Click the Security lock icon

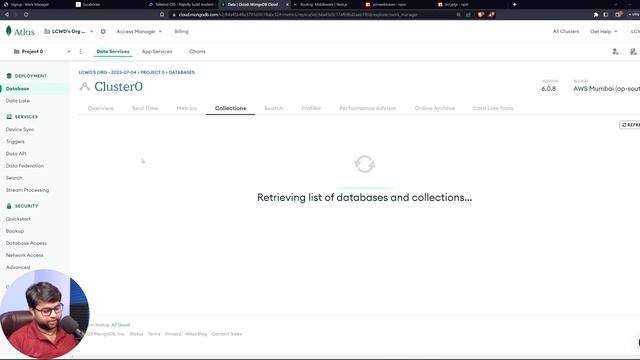pyautogui.click(x=9, y=206)
